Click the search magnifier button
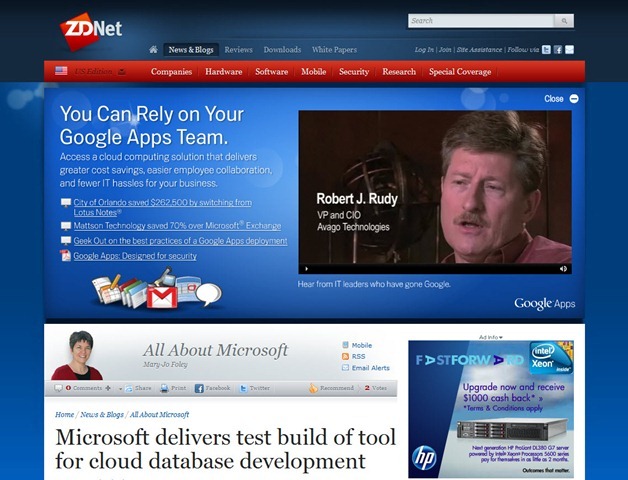Image resolution: width=628 pixels, height=480 pixels. tap(565, 20)
